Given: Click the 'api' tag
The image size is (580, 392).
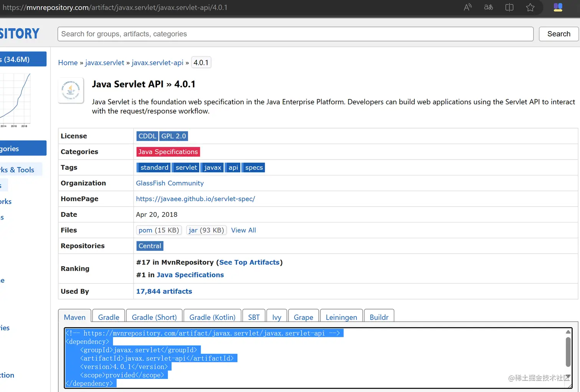Looking at the screenshot, I should 233,168.
